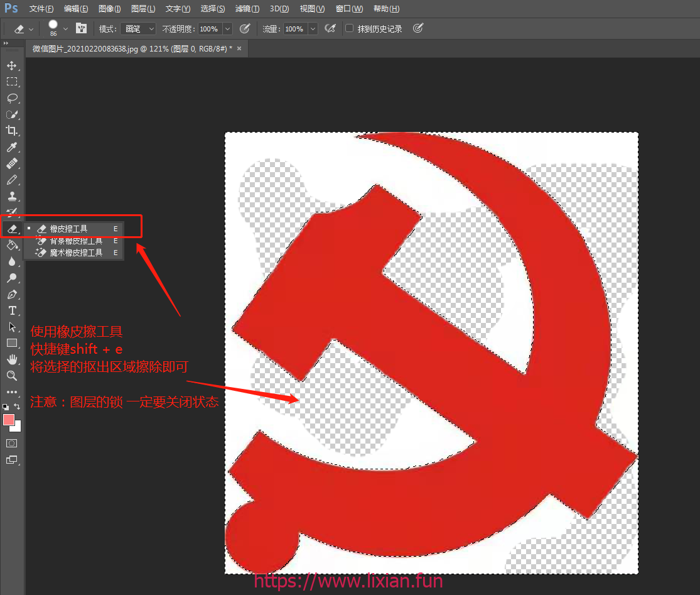700x595 pixels.
Task: Select the Pen tool
Action: [x=11, y=294]
